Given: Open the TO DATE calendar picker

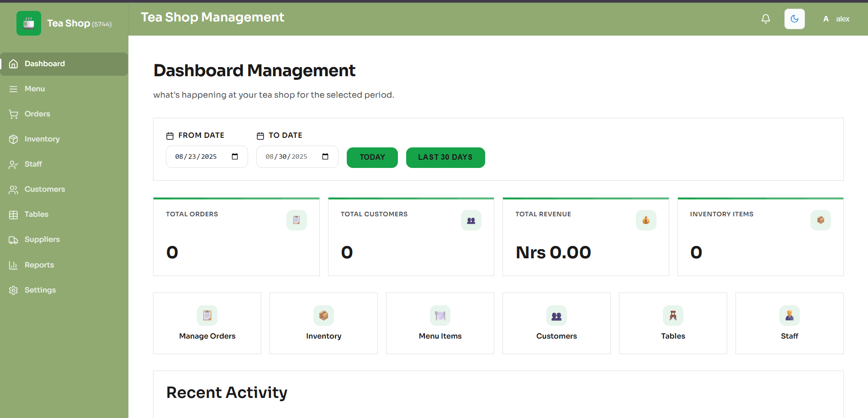Looking at the screenshot, I should click(x=325, y=157).
